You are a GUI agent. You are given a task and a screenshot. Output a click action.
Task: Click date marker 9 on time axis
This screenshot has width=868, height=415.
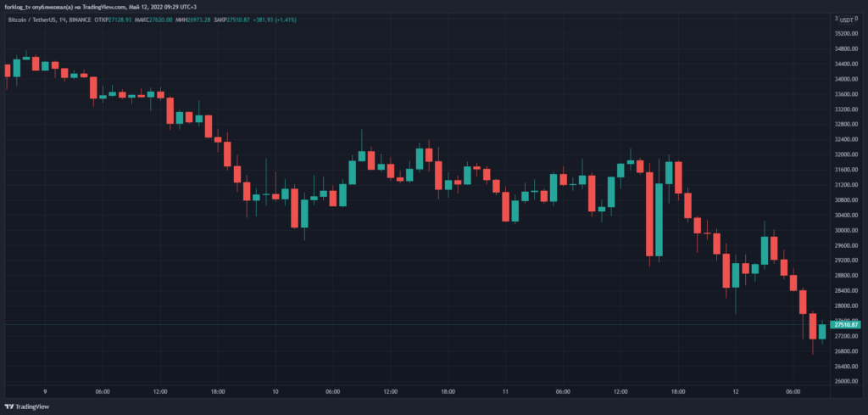[44, 392]
